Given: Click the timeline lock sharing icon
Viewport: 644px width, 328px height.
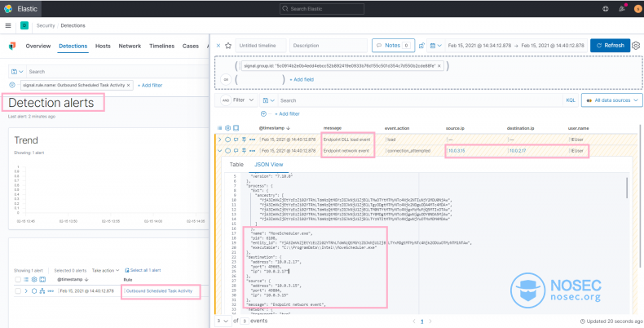Looking at the screenshot, I should pos(421,46).
